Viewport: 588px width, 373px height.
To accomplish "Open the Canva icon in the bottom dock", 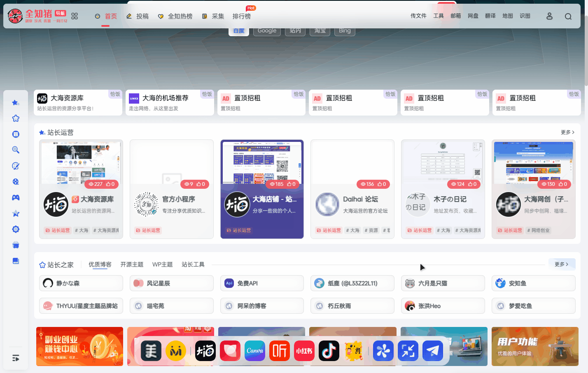I will (254, 351).
